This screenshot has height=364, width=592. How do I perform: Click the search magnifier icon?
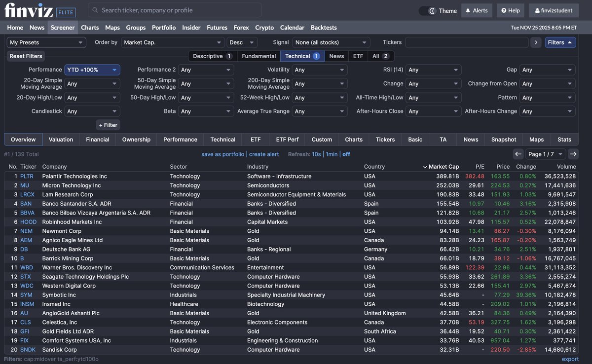95,10
